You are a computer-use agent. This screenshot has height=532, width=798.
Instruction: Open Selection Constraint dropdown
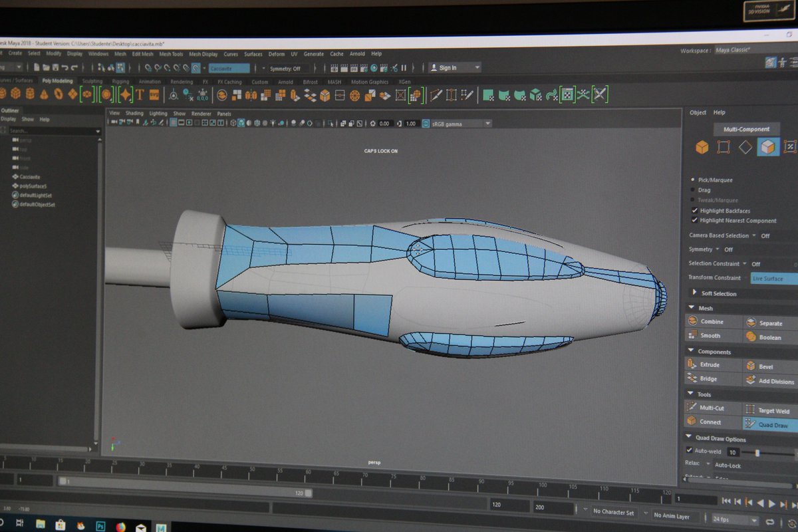(744, 263)
